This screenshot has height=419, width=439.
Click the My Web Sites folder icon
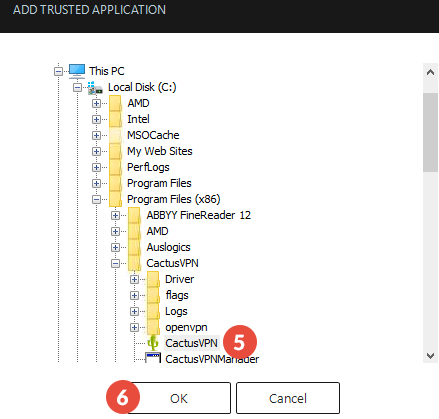pos(115,151)
